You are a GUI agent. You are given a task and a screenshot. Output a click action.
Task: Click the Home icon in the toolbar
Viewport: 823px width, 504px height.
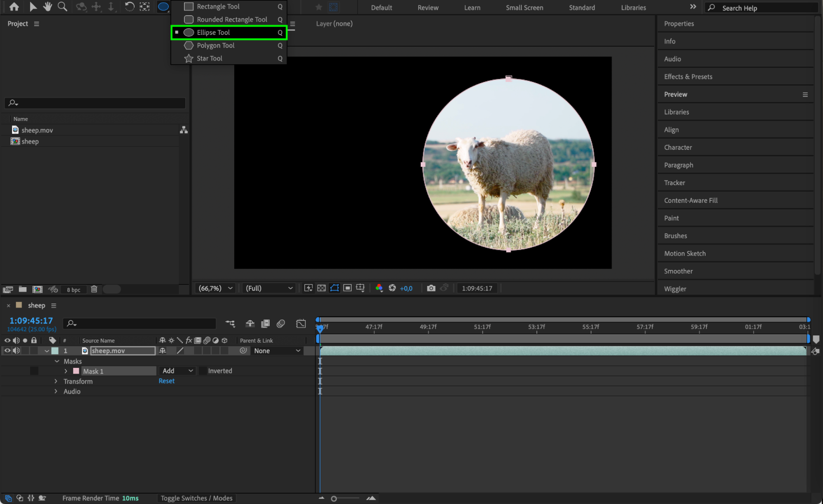pyautogui.click(x=14, y=7)
